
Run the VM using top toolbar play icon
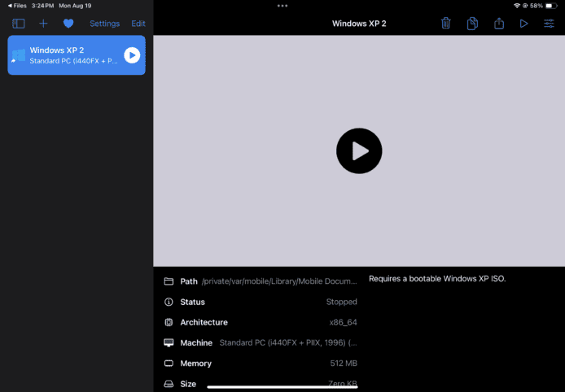[x=523, y=24]
